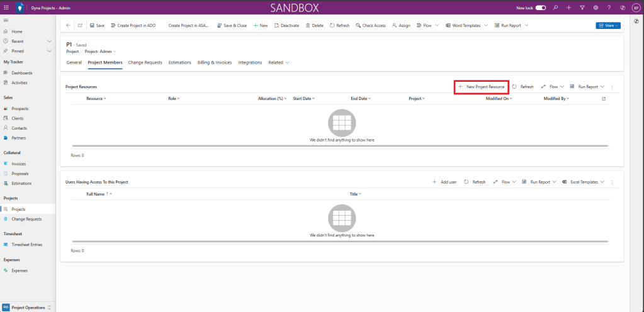The height and width of the screenshot is (312, 644).
Task: Go back using the back arrow
Action: (68, 25)
